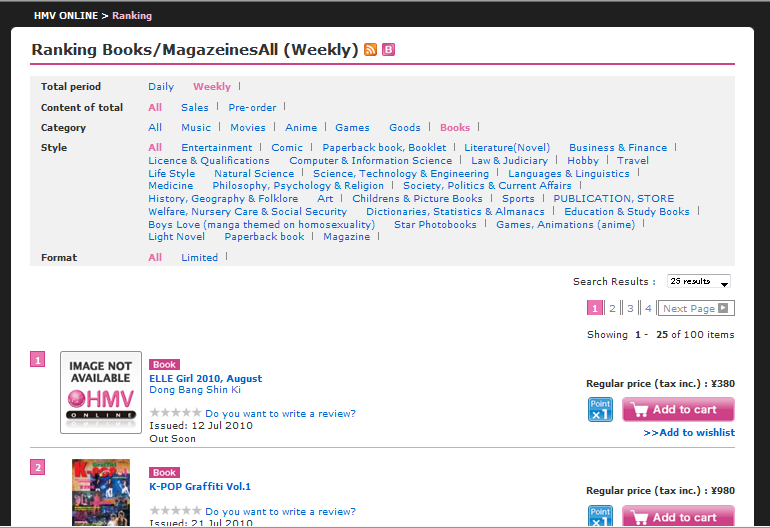The height and width of the screenshot is (528, 770).
Task: Filter style by Literature(Novel)
Action: click(x=507, y=148)
